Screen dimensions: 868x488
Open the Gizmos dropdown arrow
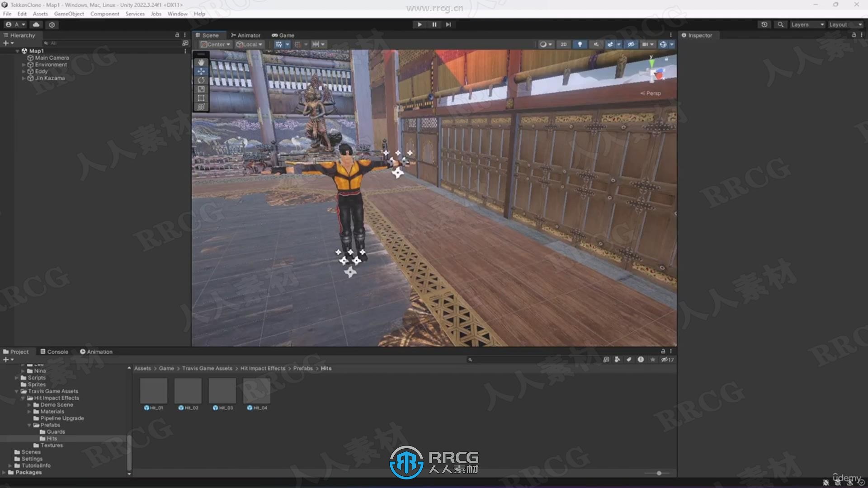click(672, 44)
